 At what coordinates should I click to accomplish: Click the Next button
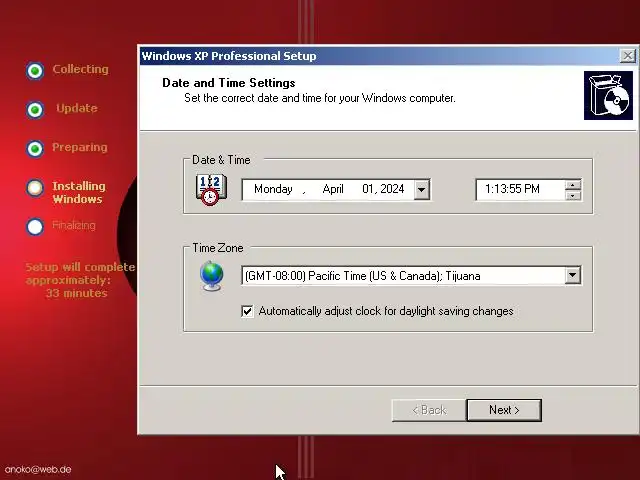pos(504,410)
